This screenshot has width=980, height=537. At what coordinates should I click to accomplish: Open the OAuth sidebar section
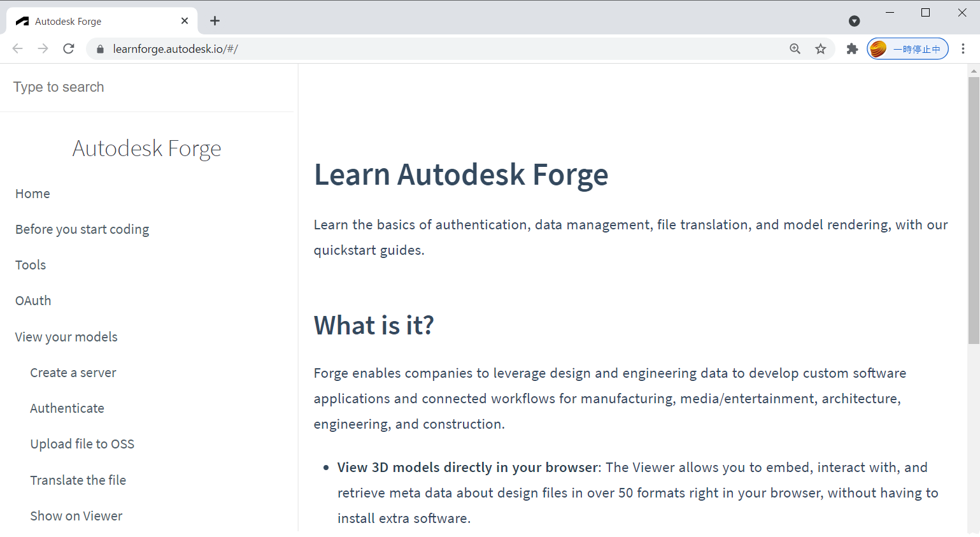click(33, 301)
